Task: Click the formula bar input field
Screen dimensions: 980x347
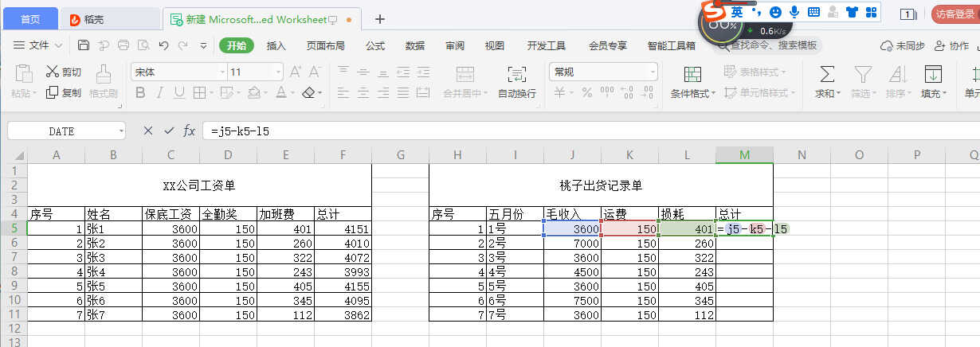Action: tap(590, 131)
